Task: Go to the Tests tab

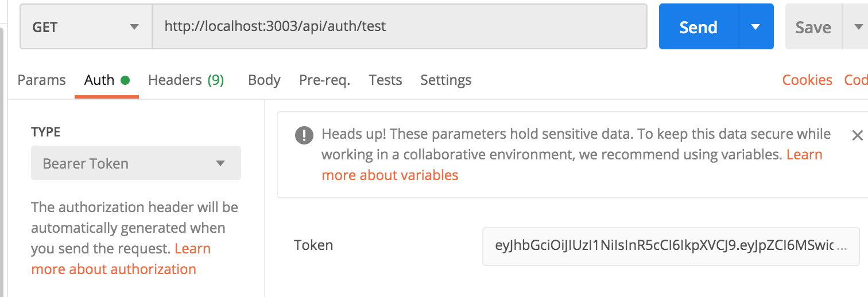Action: pyautogui.click(x=385, y=80)
